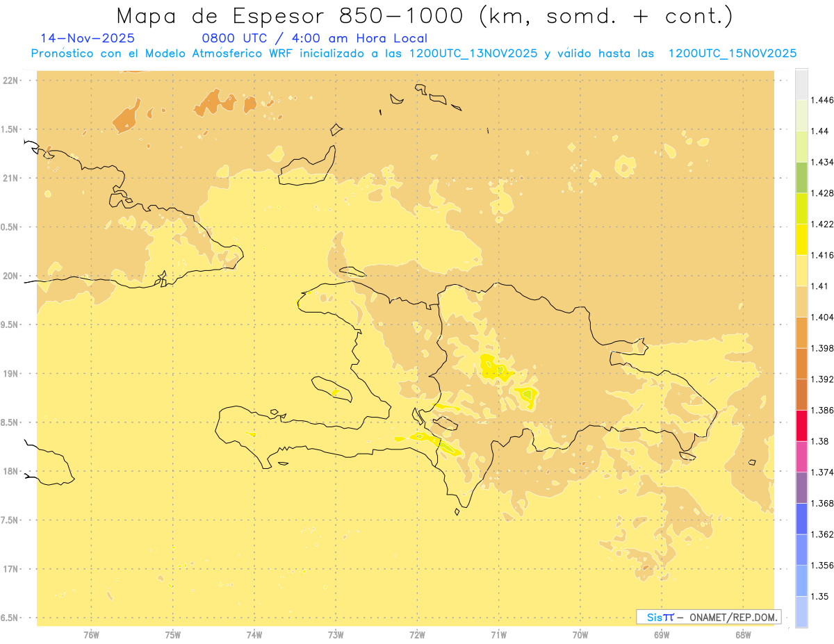Click the '22N' latitude label
Screen dimensions: 834x644
pos(10,80)
